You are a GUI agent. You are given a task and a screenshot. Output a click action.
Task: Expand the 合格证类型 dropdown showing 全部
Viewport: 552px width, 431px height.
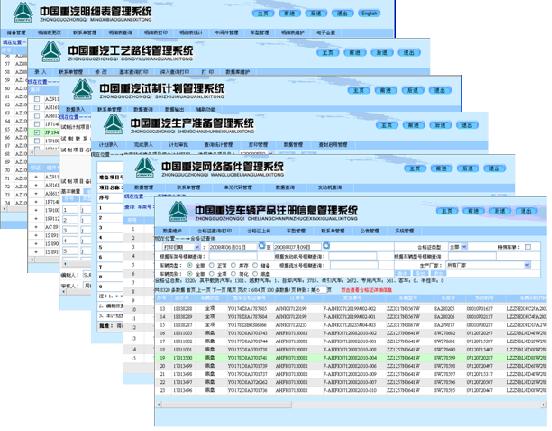pyautogui.click(x=464, y=247)
